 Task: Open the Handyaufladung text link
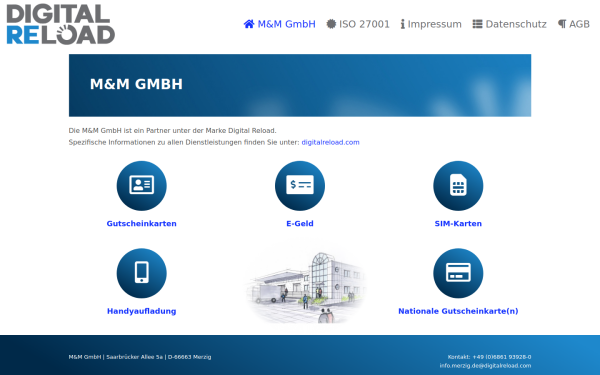(x=142, y=311)
